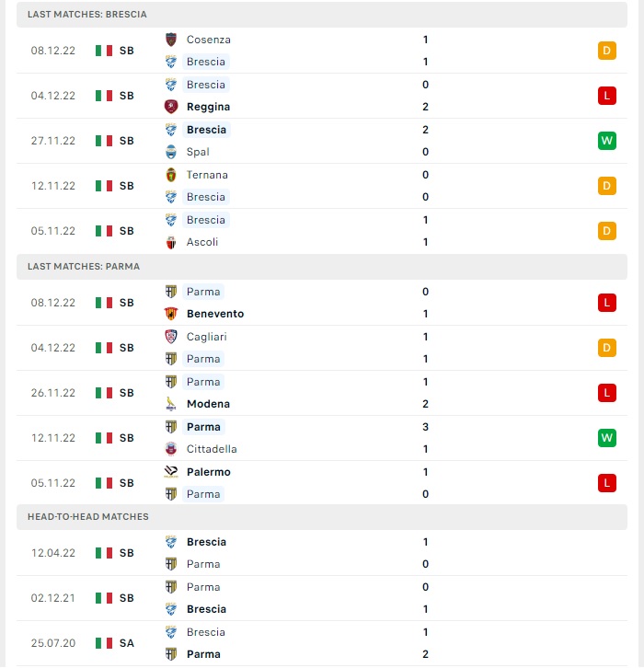Open the Benevento team name link

215,314
